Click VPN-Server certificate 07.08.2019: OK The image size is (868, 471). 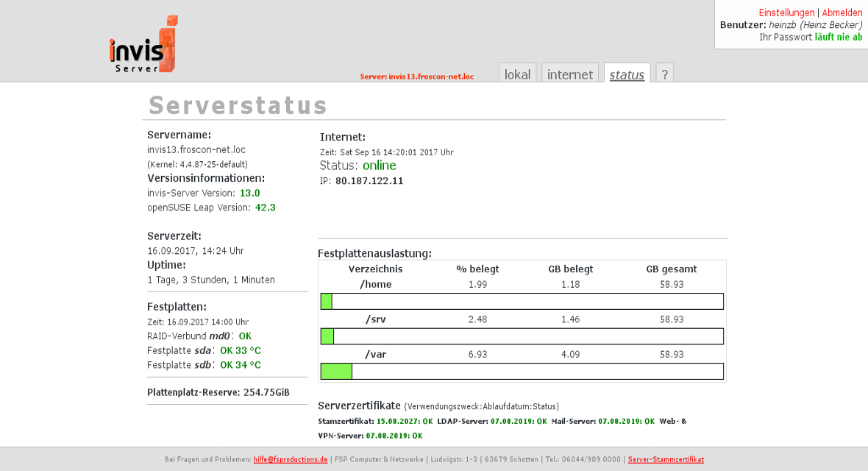(394, 436)
